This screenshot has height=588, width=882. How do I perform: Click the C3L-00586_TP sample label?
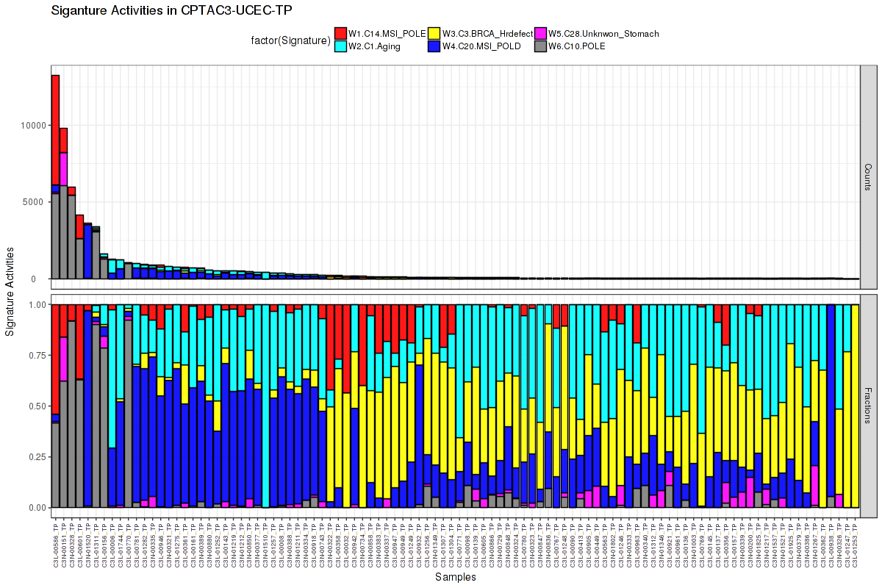click(x=56, y=545)
